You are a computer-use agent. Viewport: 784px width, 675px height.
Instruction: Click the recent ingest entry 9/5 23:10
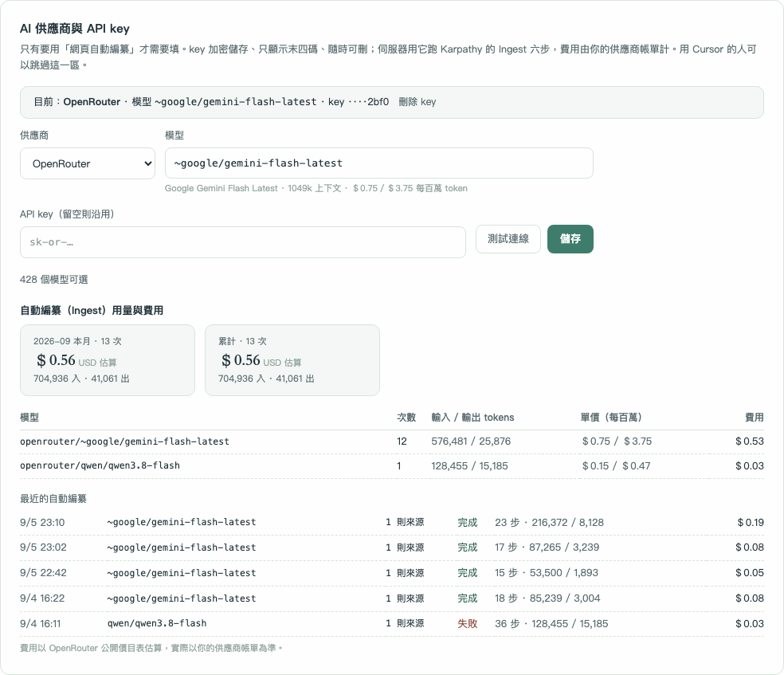[392, 523]
